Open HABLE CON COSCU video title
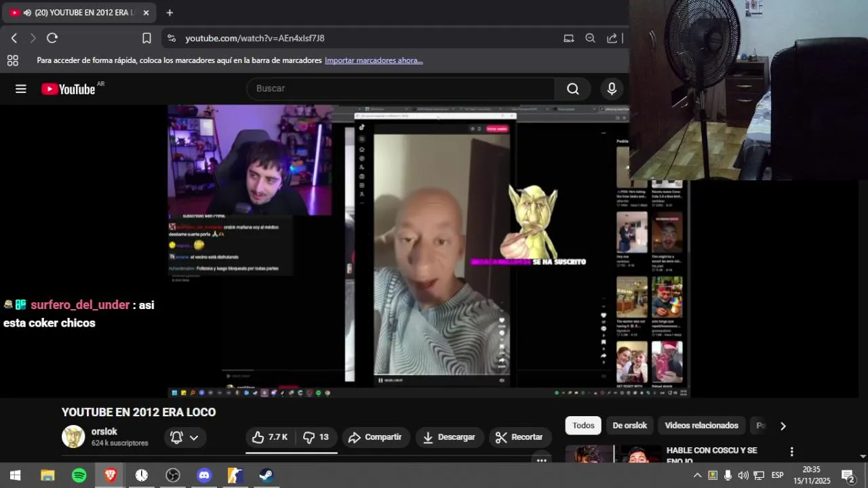This screenshot has width=868, height=488. [x=711, y=455]
